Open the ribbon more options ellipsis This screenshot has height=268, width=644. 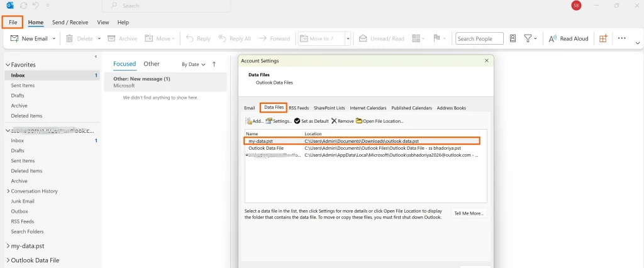pos(622,38)
